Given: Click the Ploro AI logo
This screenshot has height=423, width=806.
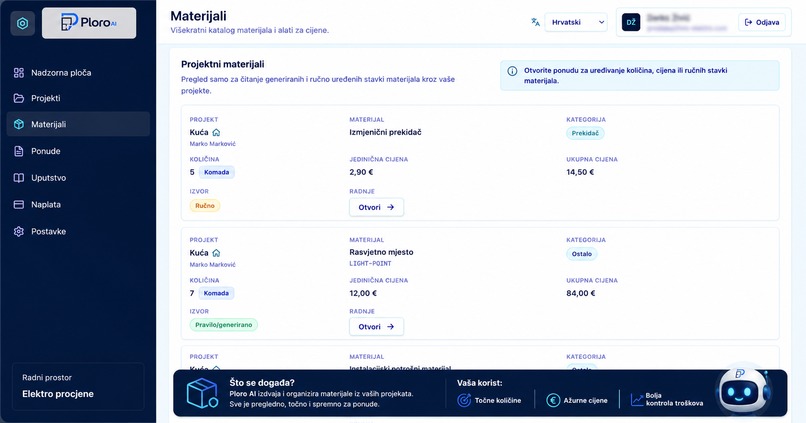Looking at the screenshot, I should tap(89, 23).
